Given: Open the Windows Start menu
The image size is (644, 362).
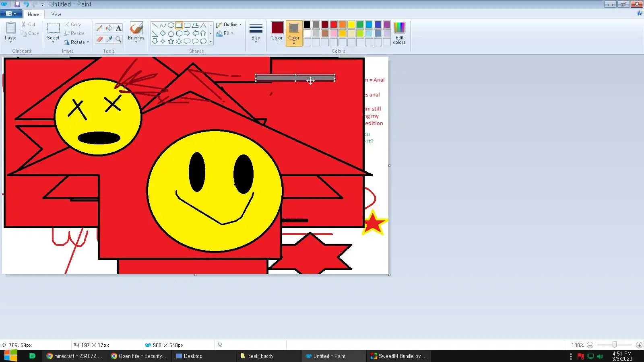Looking at the screenshot, I should [10, 356].
